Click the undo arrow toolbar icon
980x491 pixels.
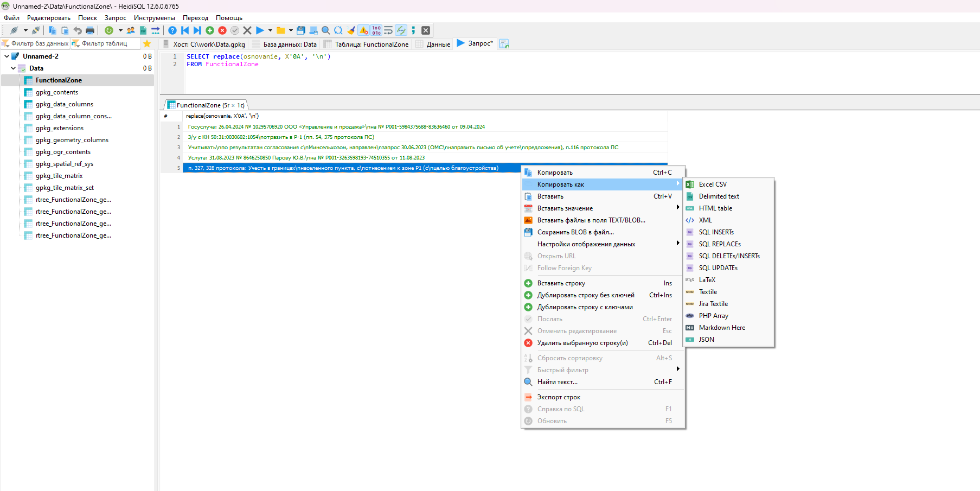[78, 30]
